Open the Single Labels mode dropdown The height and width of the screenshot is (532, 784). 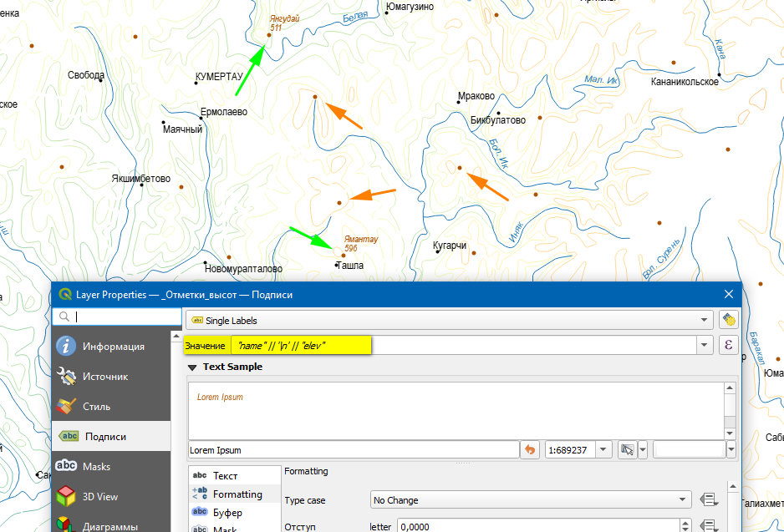tap(705, 320)
